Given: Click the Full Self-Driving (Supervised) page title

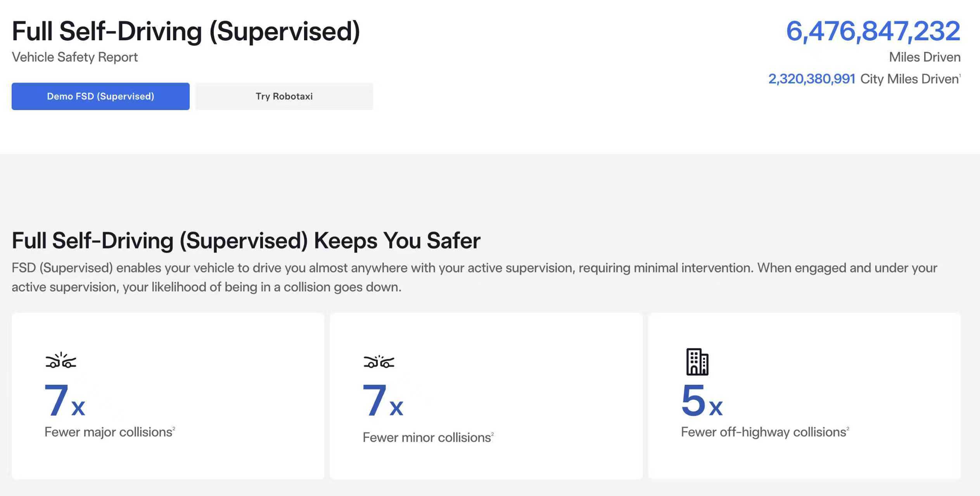Looking at the screenshot, I should (186, 31).
